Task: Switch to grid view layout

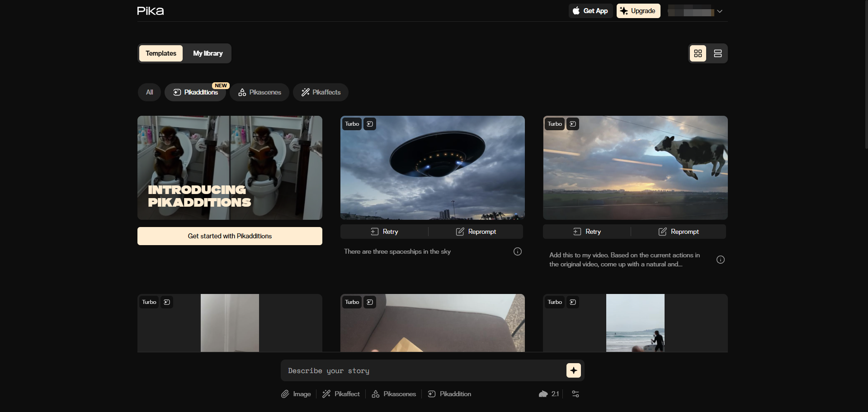Action: [x=698, y=53]
